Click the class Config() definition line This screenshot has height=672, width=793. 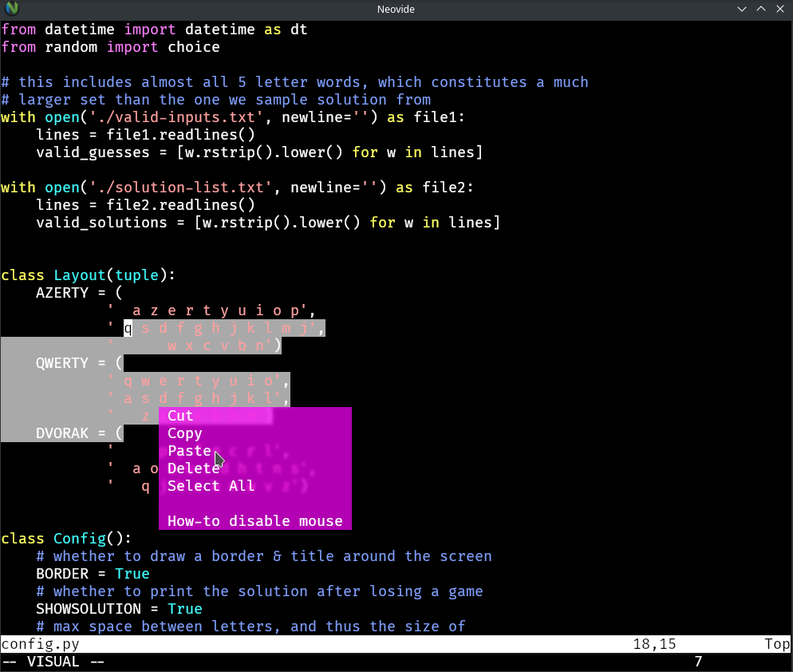tap(64, 538)
